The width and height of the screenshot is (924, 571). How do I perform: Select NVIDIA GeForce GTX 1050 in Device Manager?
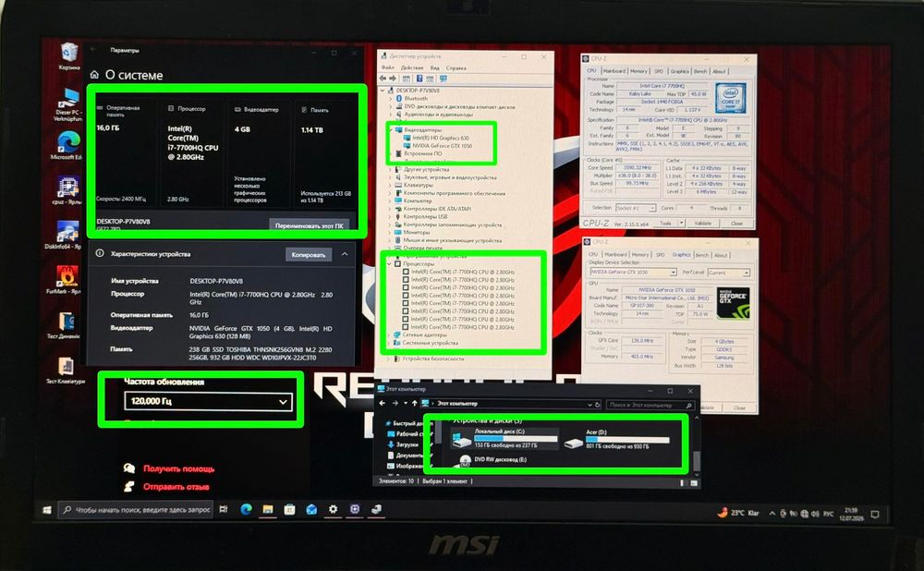tap(442, 146)
